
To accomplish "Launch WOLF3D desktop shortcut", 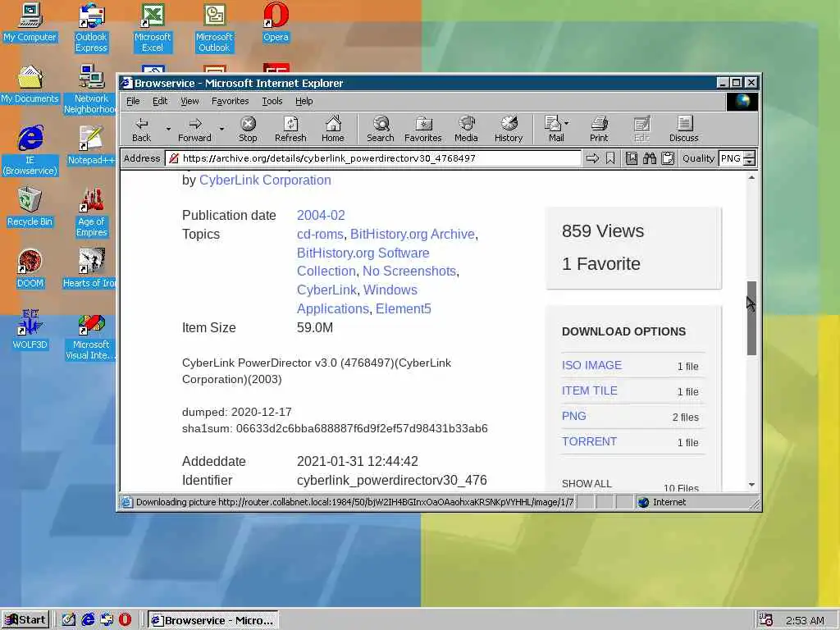I will point(30,330).
